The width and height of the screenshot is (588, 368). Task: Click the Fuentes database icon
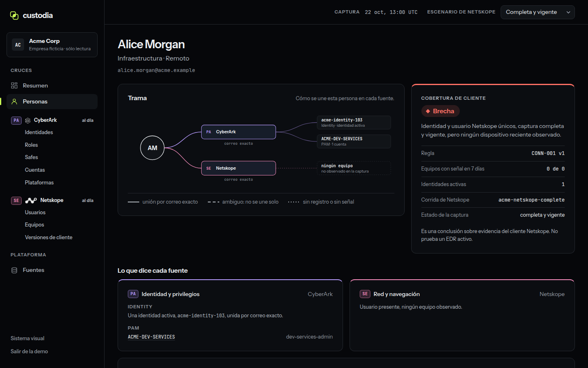point(14,270)
